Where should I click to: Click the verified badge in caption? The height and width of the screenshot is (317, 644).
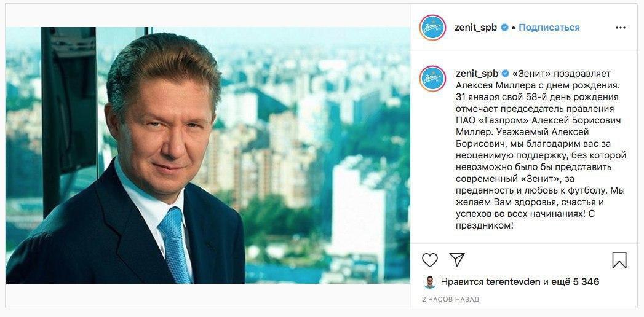(505, 74)
